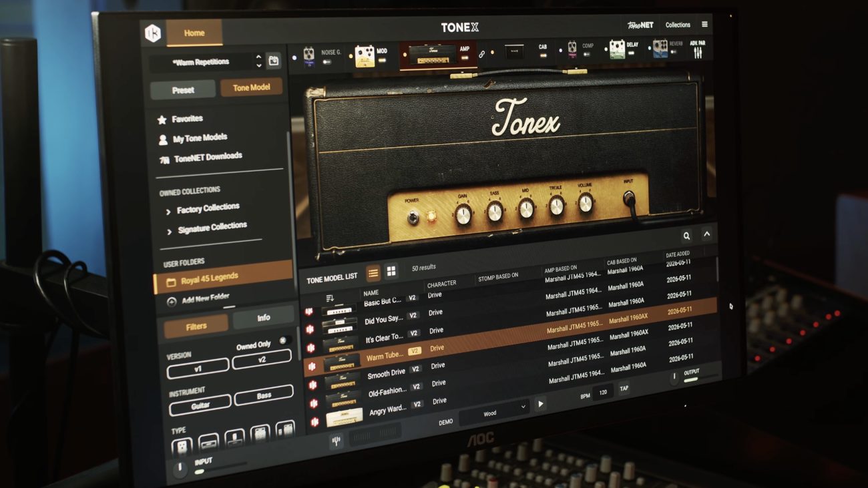Click the IK Multimedia logo icon

[153, 33]
